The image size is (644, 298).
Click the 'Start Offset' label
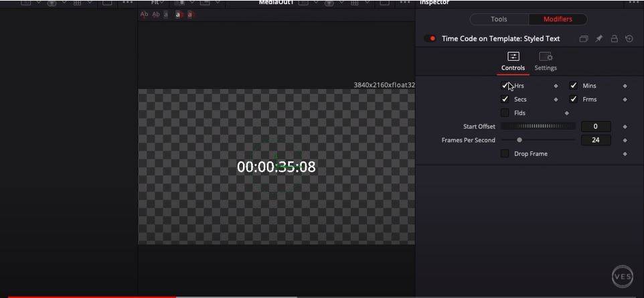click(479, 127)
